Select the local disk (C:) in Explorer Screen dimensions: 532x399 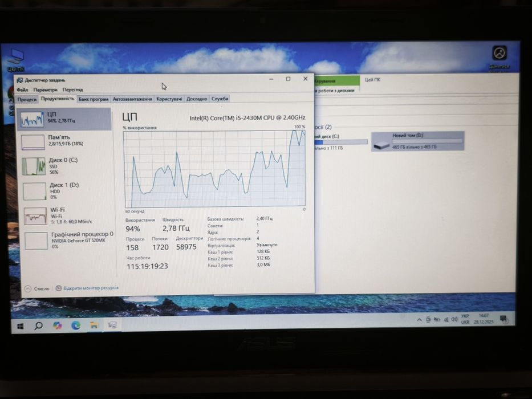click(x=341, y=142)
